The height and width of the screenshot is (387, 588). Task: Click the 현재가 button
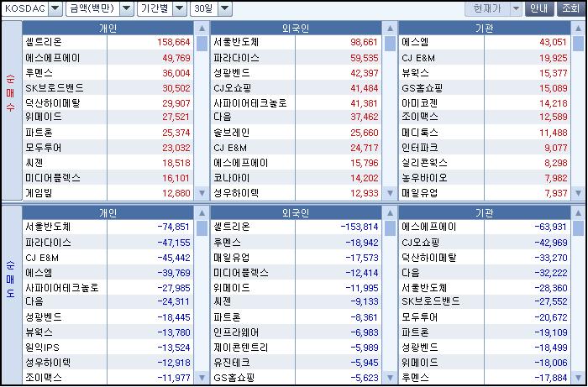pos(487,8)
